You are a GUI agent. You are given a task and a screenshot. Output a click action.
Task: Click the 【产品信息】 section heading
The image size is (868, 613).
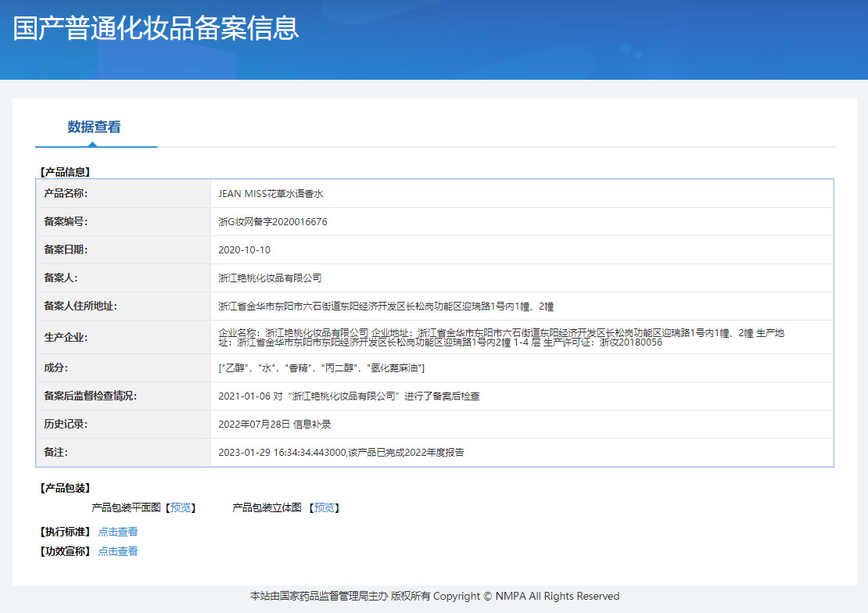click(65, 172)
